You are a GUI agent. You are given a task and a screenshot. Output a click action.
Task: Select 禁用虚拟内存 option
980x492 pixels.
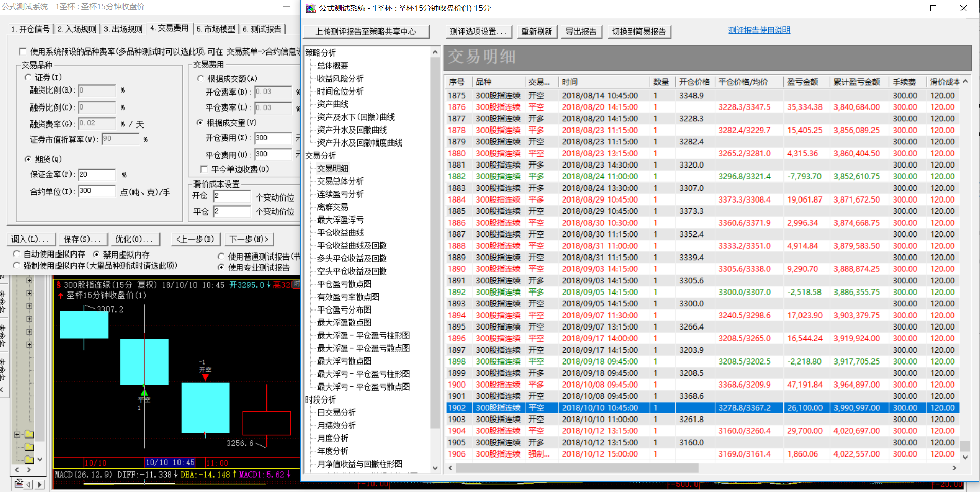(x=96, y=254)
